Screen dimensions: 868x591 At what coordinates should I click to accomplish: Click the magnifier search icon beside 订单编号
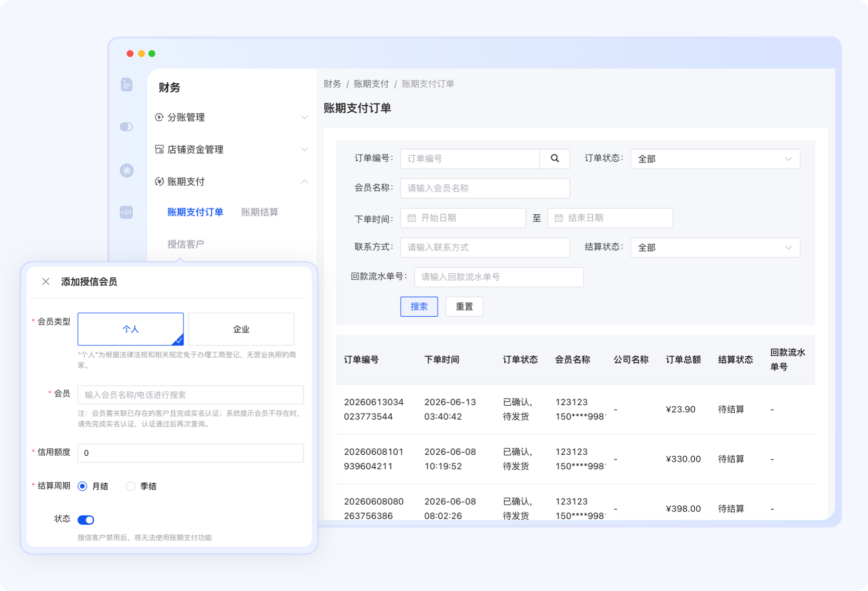(x=555, y=159)
